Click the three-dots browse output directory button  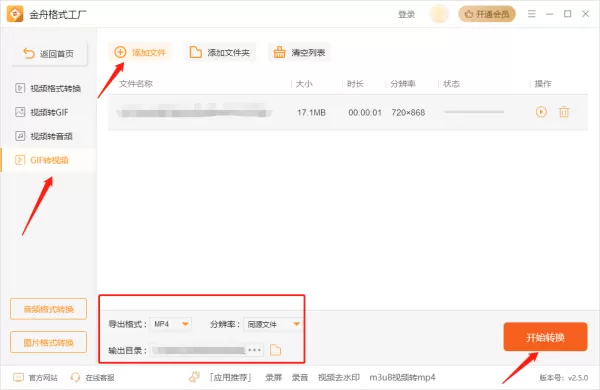click(254, 350)
